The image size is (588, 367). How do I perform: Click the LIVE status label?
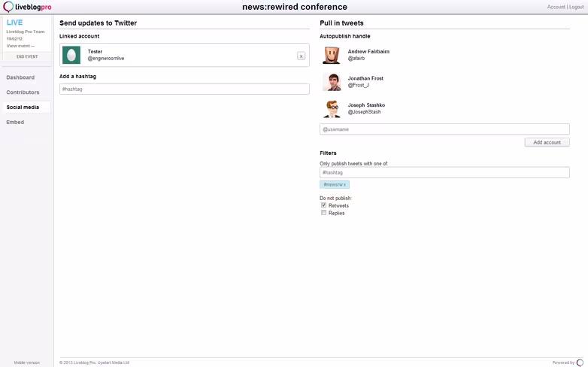(x=14, y=23)
